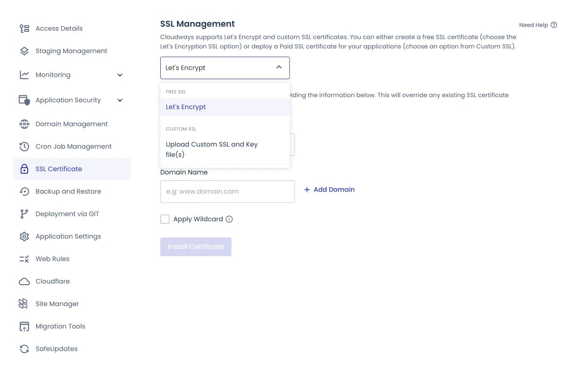566x392 pixels.
Task: Select Let's Encrypt from the Free SSL list
Action: point(225,107)
